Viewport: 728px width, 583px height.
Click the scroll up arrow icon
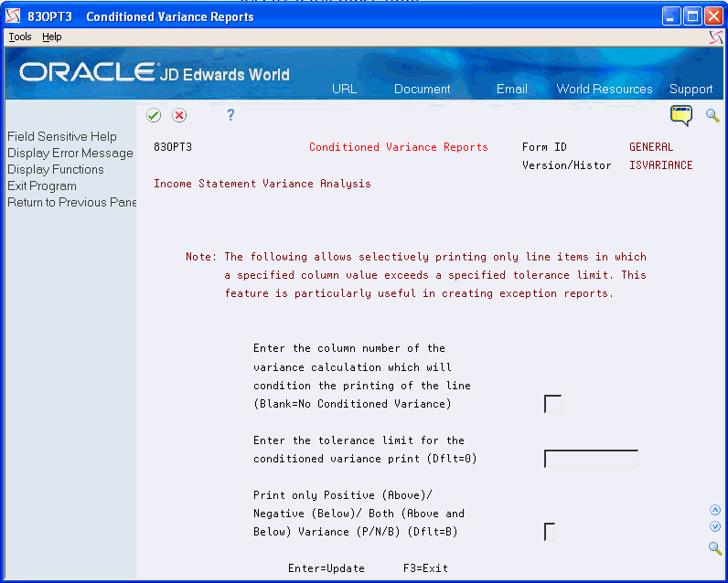pos(715,510)
